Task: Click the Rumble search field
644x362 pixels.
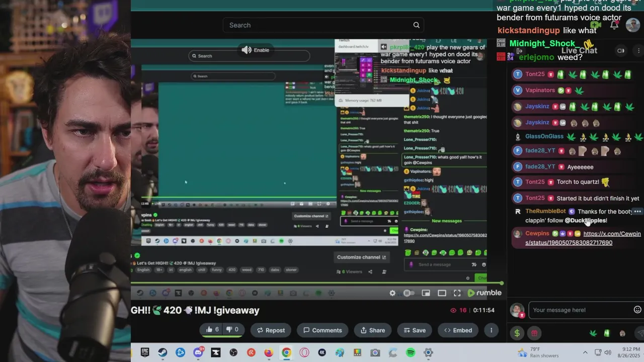Action: click(x=324, y=25)
